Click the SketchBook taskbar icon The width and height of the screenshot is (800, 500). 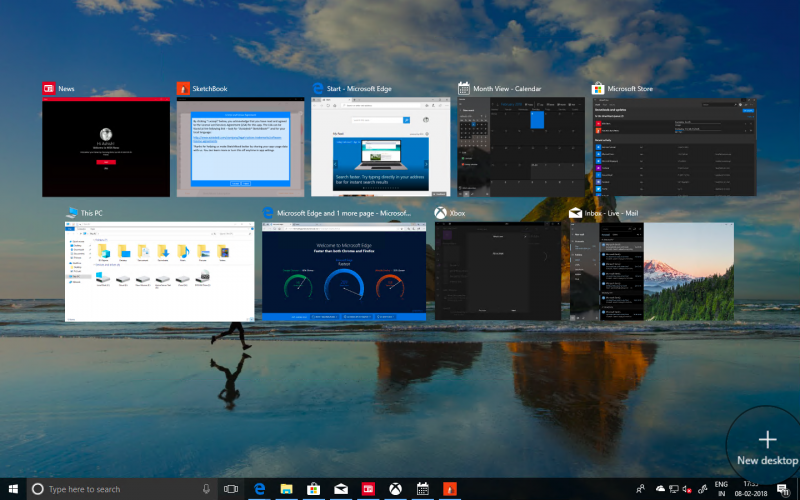[450, 489]
